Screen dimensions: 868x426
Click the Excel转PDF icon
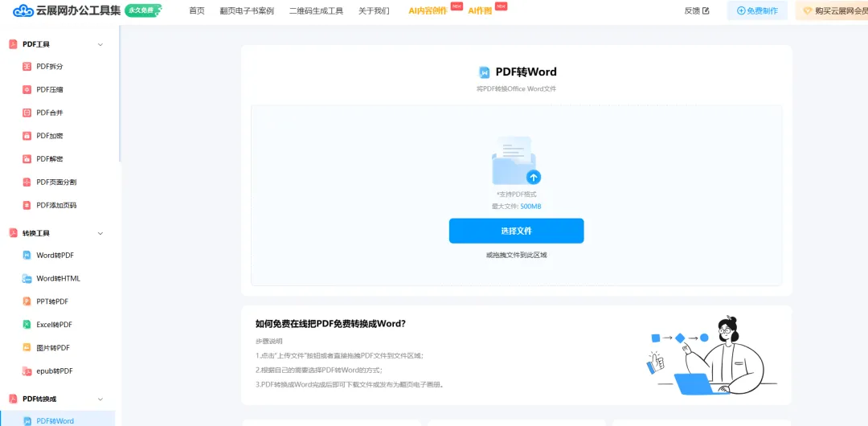tap(27, 325)
